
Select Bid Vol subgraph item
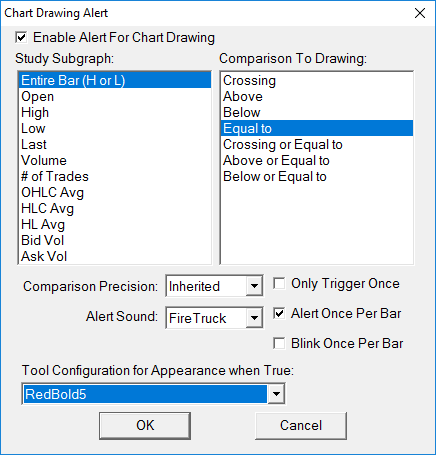point(115,241)
